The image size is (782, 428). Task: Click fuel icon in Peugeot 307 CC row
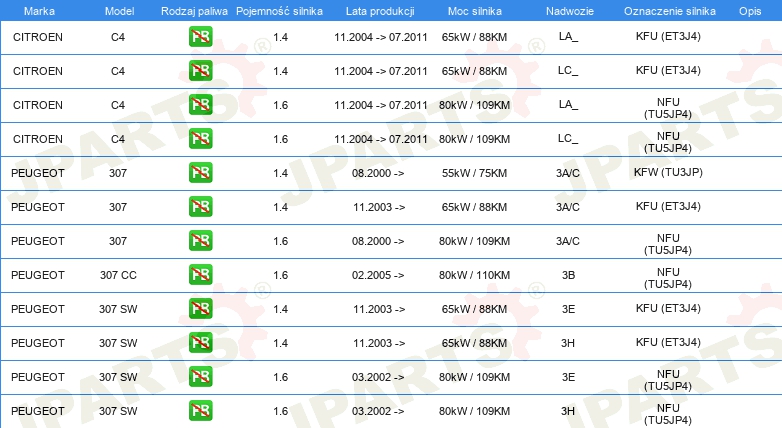[x=200, y=274]
